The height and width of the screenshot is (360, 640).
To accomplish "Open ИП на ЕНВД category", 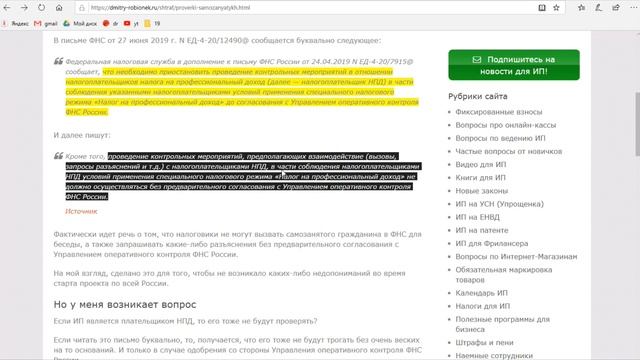I will (x=478, y=217).
